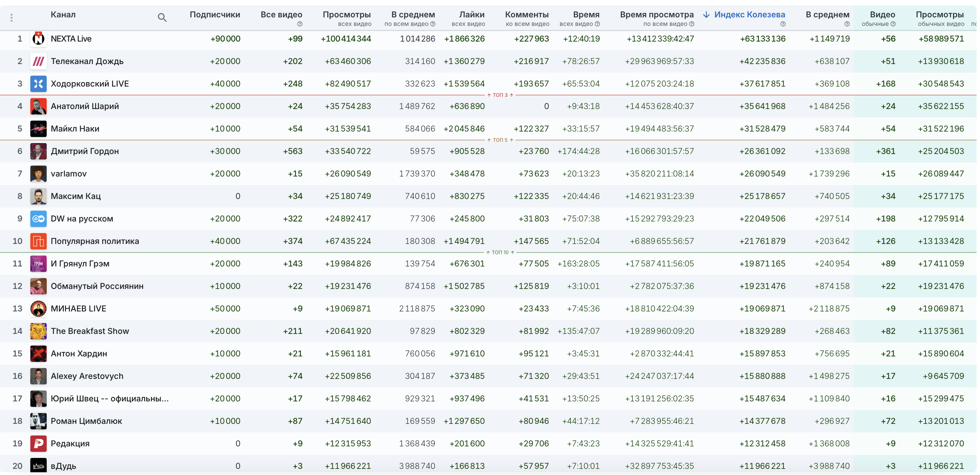Screen dimensions: 980x475
Task: Select Обманутый Россиянин likes +1 502 785
Action: (464, 286)
